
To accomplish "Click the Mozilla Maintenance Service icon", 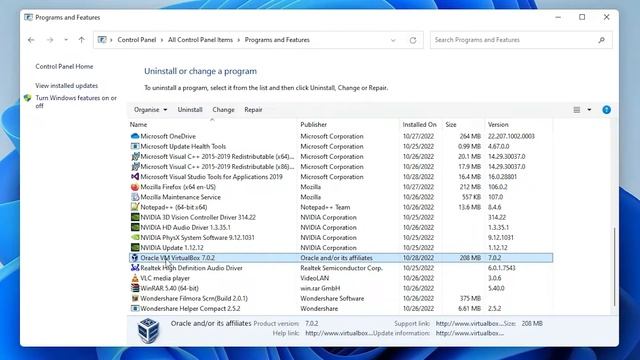I will 135,197.
